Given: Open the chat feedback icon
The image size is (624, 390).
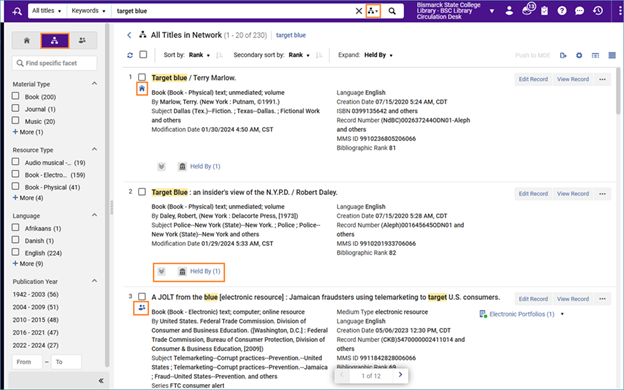Looking at the screenshot, I should (579, 11).
